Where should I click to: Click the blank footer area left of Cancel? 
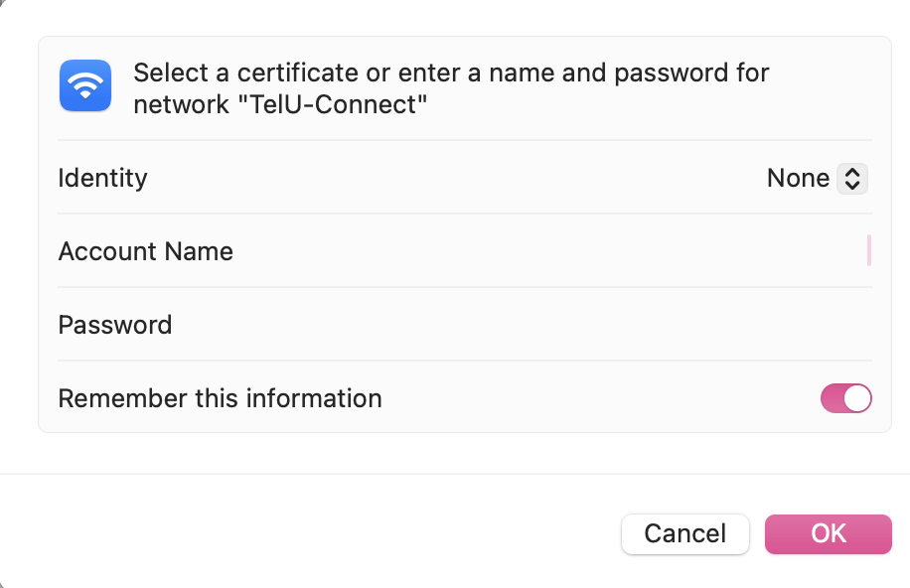click(x=298, y=533)
